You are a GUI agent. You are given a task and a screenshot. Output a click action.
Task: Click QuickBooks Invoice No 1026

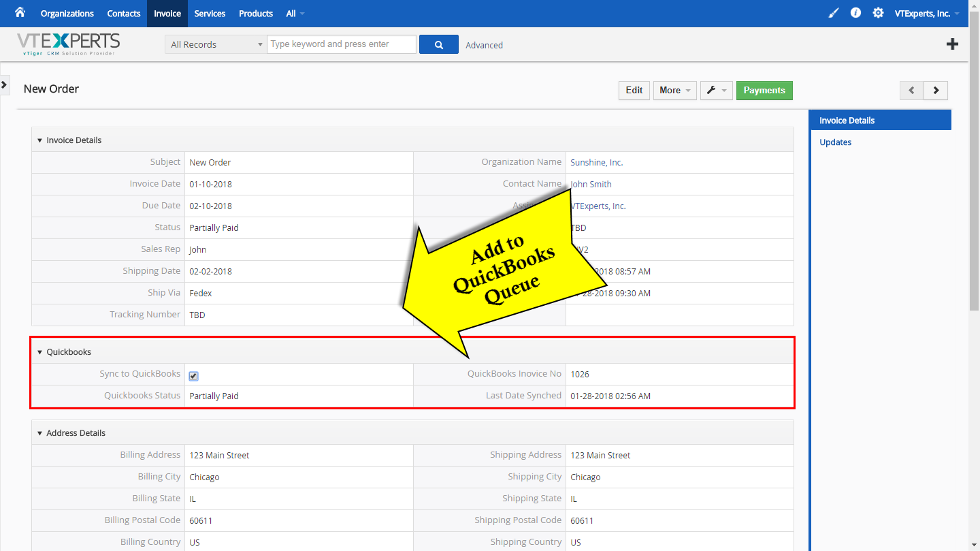tap(580, 374)
